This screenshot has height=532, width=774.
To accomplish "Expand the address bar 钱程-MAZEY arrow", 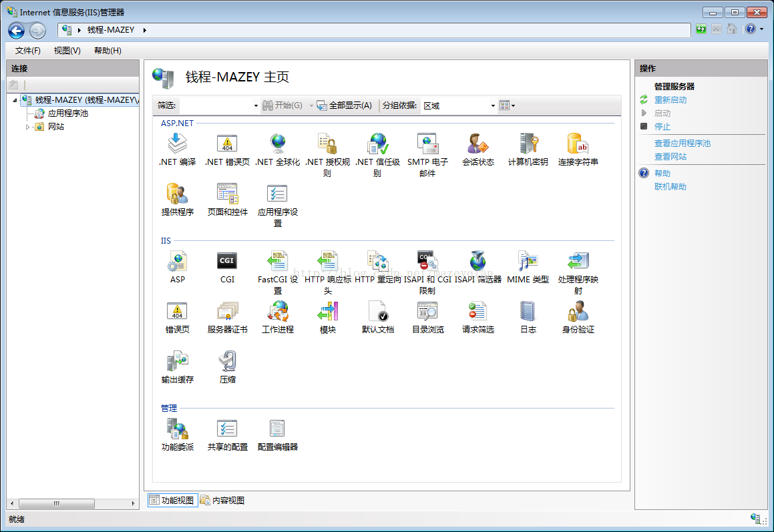I will point(145,30).
